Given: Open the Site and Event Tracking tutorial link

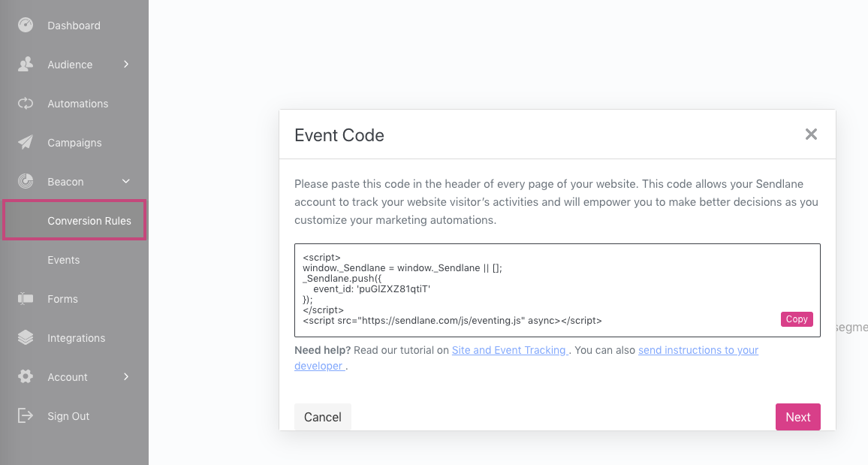Looking at the screenshot, I should coord(510,350).
